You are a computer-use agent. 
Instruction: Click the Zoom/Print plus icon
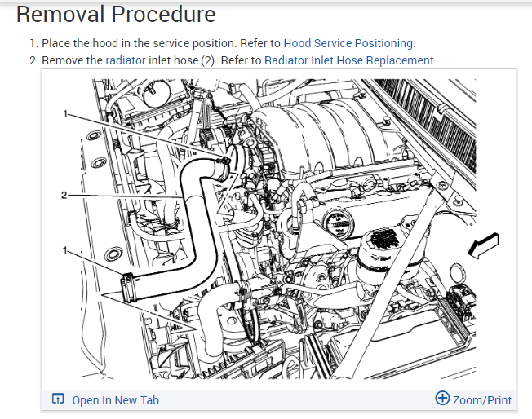pos(442,398)
